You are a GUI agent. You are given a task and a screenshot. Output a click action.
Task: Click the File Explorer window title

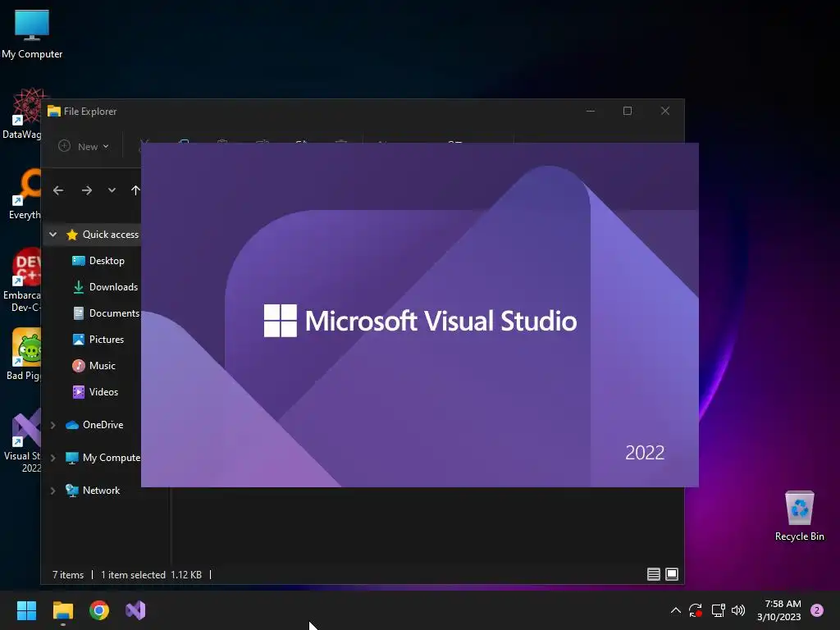pyautogui.click(x=90, y=112)
